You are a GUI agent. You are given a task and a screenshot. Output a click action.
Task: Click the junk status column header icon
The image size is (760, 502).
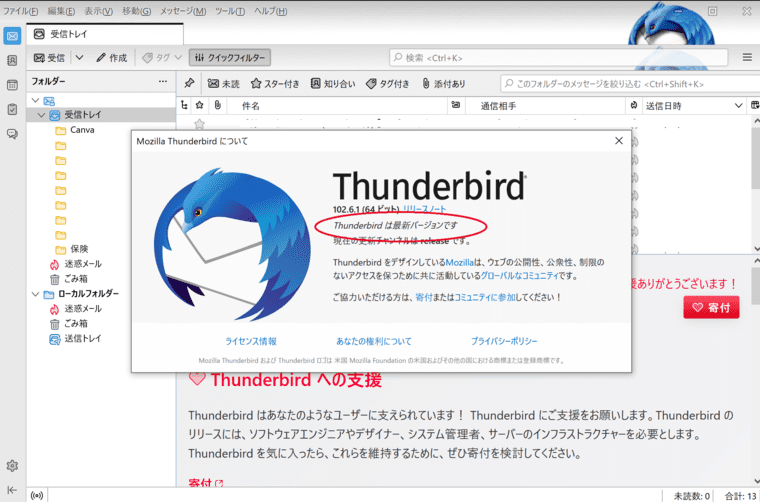coord(633,105)
